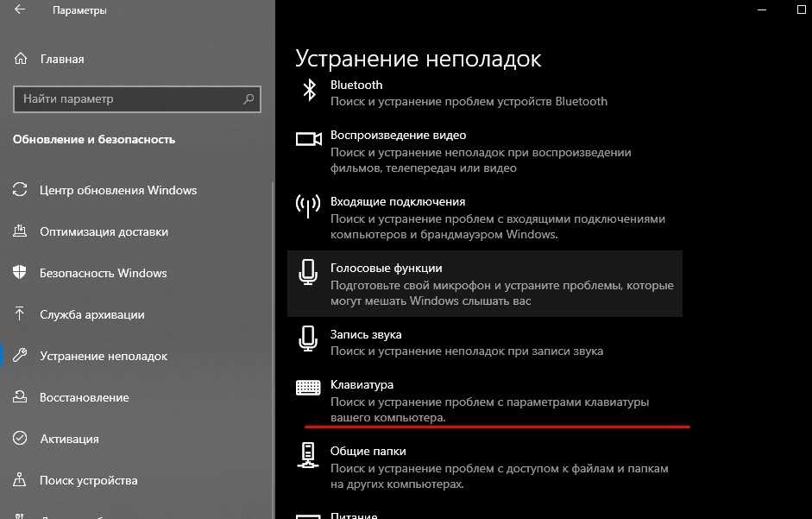Click the keyboard icon
The height and width of the screenshot is (519, 812).
coord(308,387)
